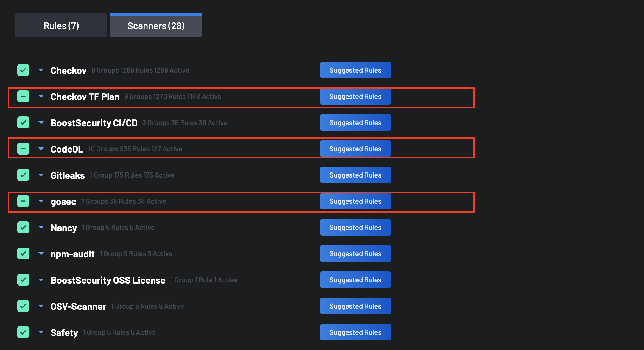
Task: Click the BoostSecurity CI/CD scanner name
Action: 94,123
